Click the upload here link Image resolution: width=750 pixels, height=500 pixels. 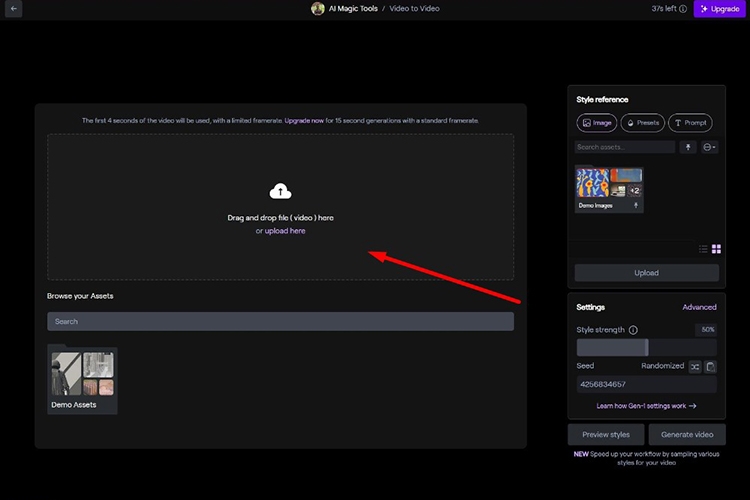285,231
